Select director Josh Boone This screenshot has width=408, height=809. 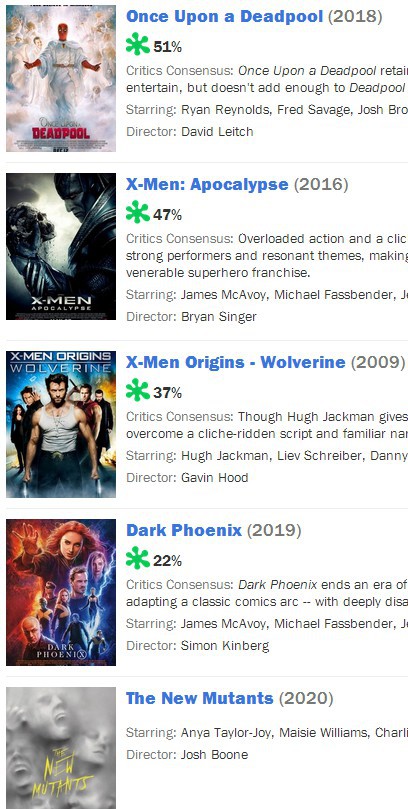click(215, 755)
